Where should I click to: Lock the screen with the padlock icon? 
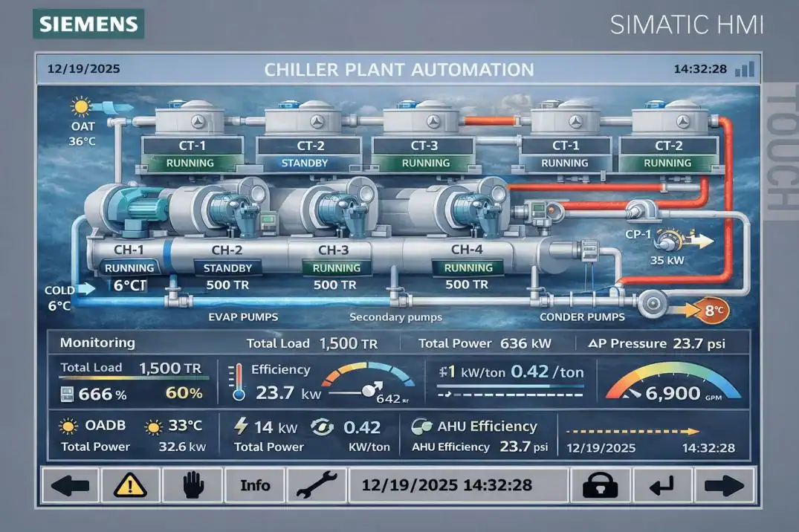click(x=599, y=484)
